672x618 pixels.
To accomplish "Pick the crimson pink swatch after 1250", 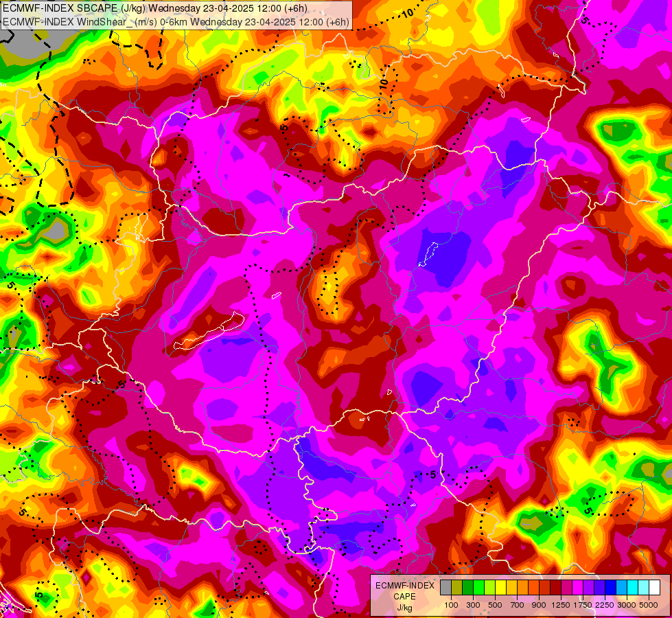I will coord(566,587).
